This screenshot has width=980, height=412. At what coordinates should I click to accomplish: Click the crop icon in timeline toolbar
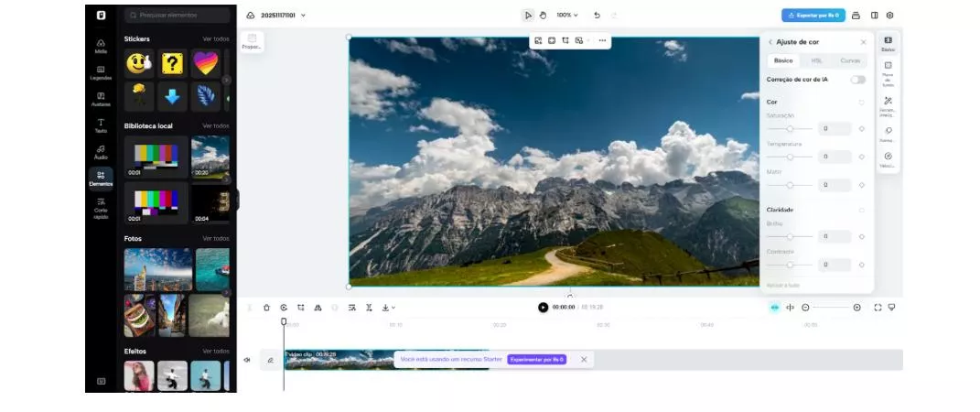click(300, 308)
